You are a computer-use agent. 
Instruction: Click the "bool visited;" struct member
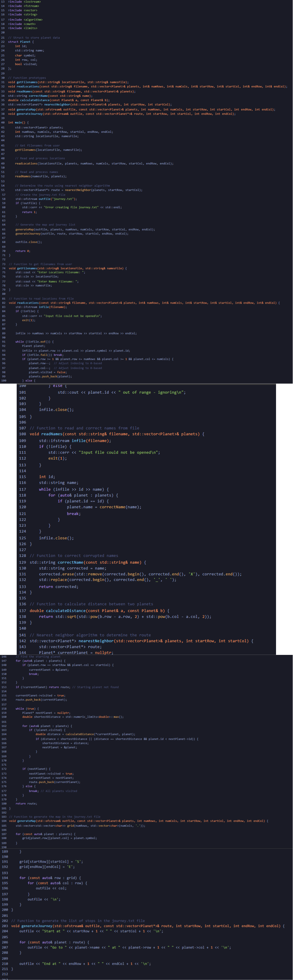[x=26, y=64]
